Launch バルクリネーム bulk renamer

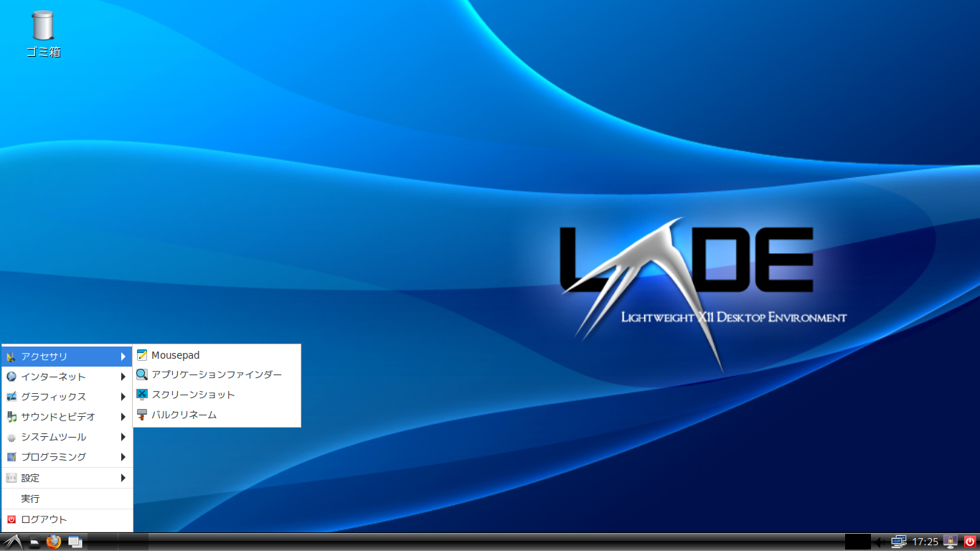[x=217, y=415]
